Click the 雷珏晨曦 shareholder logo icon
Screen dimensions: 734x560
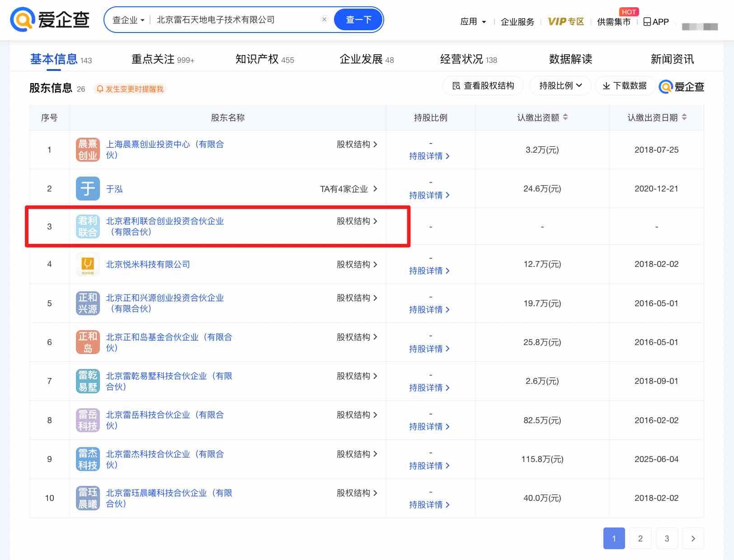coord(88,498)
